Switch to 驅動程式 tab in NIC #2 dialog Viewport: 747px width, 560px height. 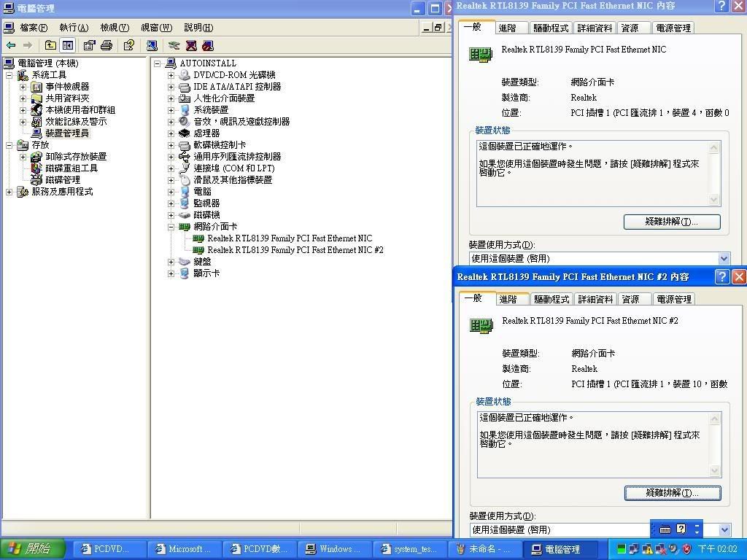(x=551, y=299)
